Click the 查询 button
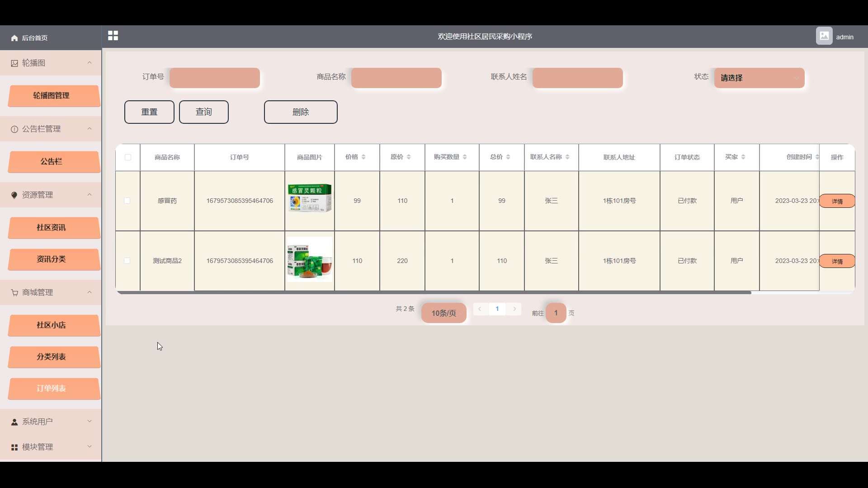Image resolution: width=868 pixels, height=488 pixels. pos(203,112)
